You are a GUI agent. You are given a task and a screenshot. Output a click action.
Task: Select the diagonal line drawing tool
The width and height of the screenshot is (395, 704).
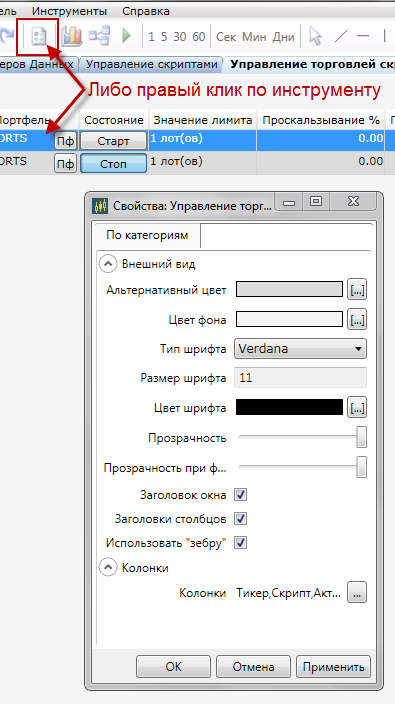point(341,36)
